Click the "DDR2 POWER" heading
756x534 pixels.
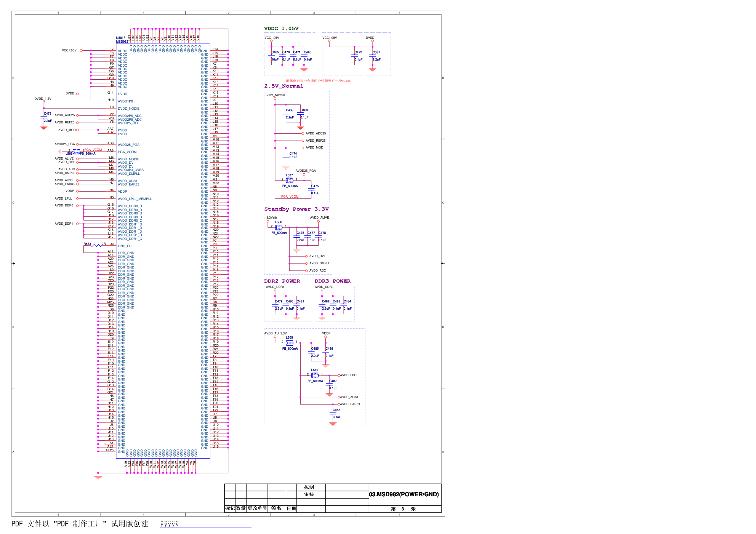coord(282,281)
